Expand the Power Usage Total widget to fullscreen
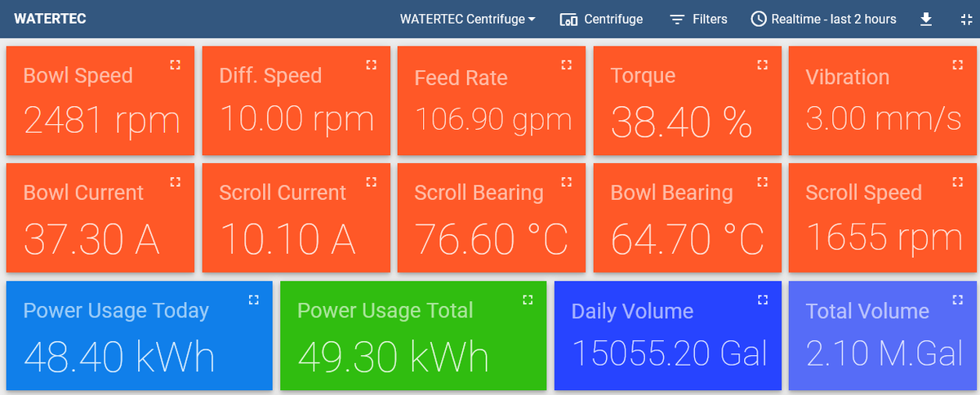This screenshot has height=395, width=980. click(x=528, y=300)
